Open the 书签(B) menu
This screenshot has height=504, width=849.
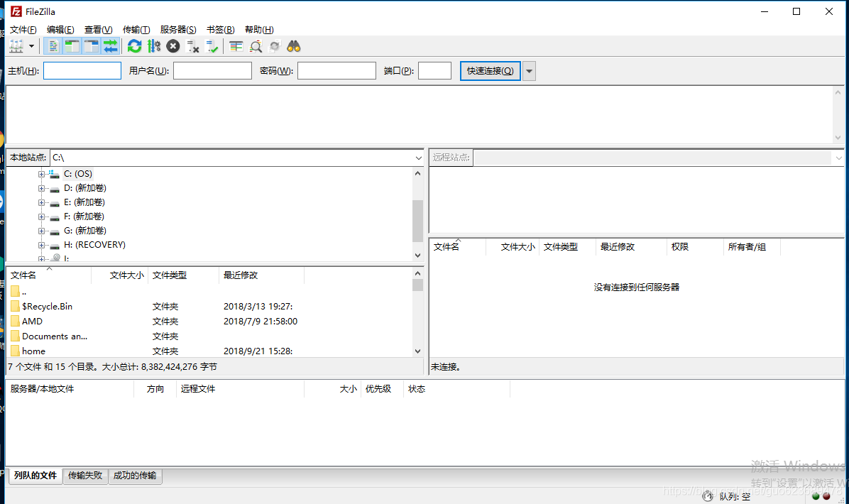click(x=220, y=30)
